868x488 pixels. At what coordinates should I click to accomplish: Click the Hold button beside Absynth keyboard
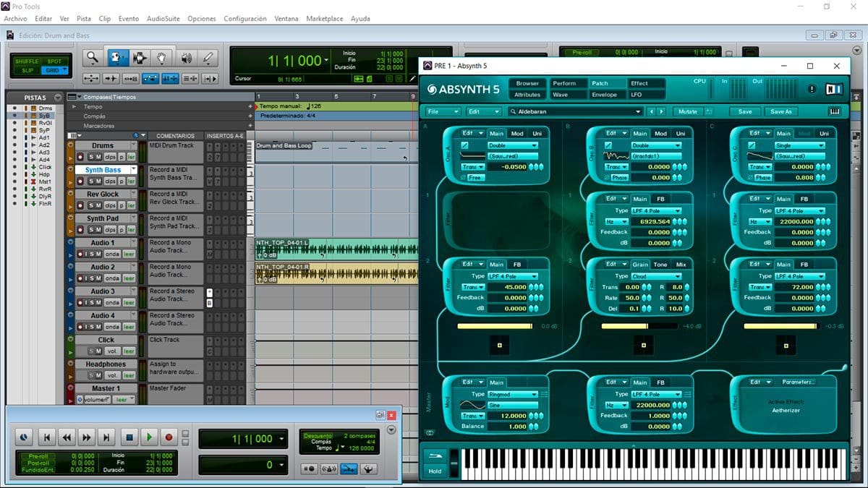click(x=435, y=471)
